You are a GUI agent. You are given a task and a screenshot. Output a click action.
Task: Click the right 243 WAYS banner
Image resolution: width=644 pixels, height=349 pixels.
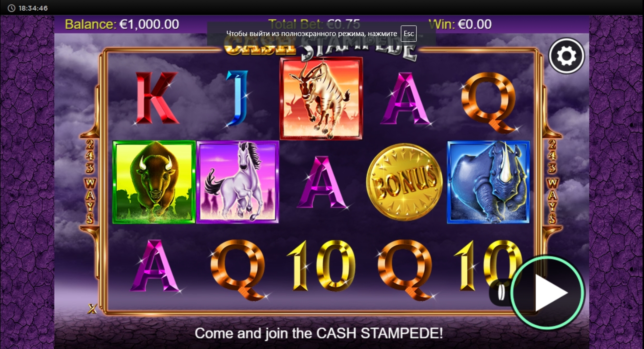pyautogui.click(x=552, y=182)
